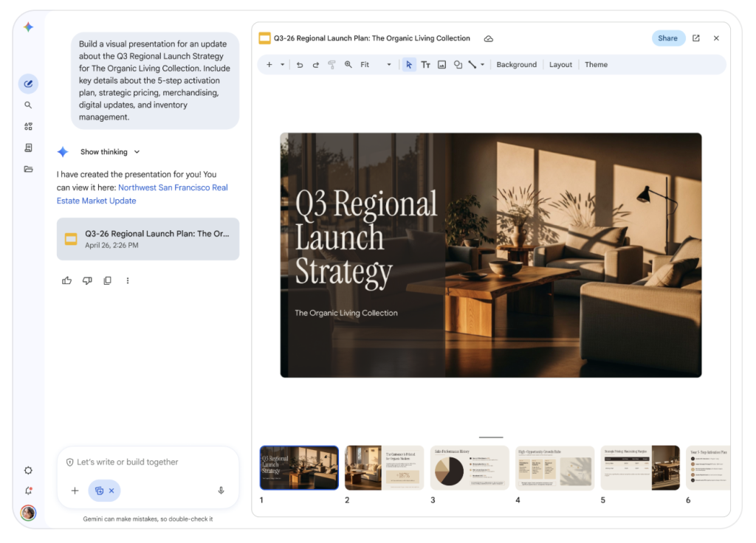Open the line type dropdown arrow
The height and width of the screenshot is (543, 756).
[x=483, y=65]
